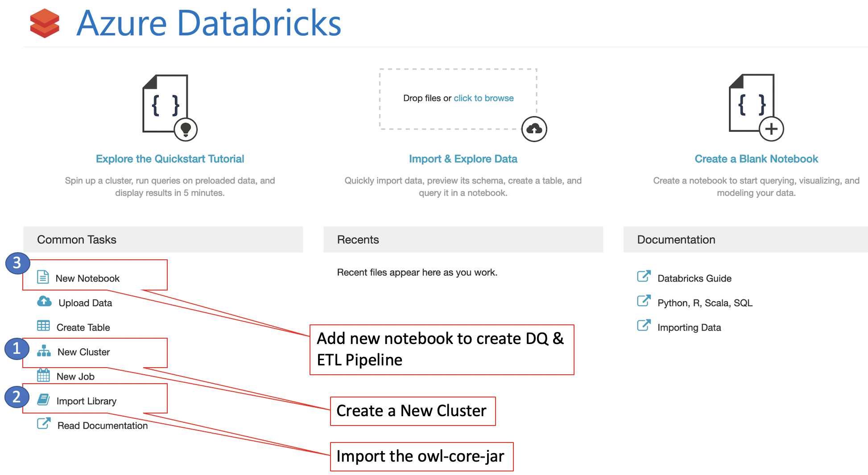Open the Databricks Guide documentation
This screenshot has height=475, width=868.
[694, 278]
